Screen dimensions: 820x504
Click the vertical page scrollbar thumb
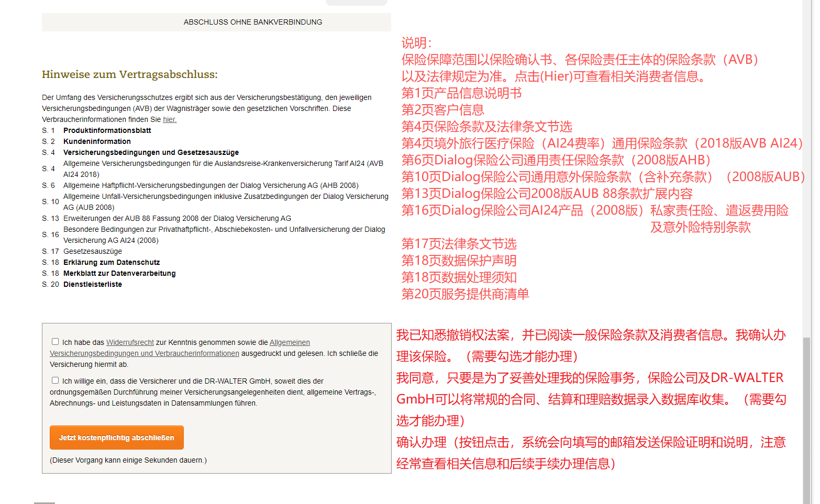[806, 419]
